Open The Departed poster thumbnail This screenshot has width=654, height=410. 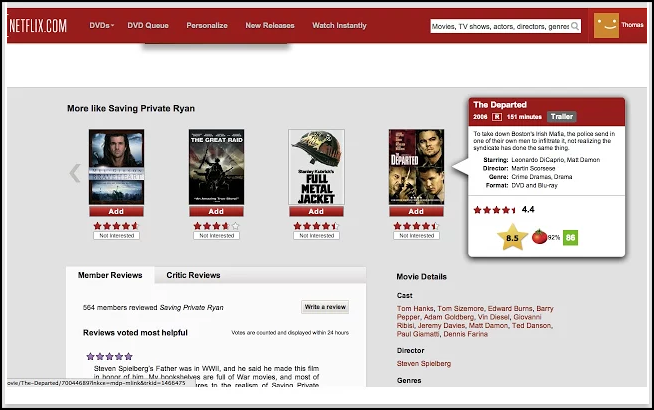pyautogui.click(x=416, y=167)
